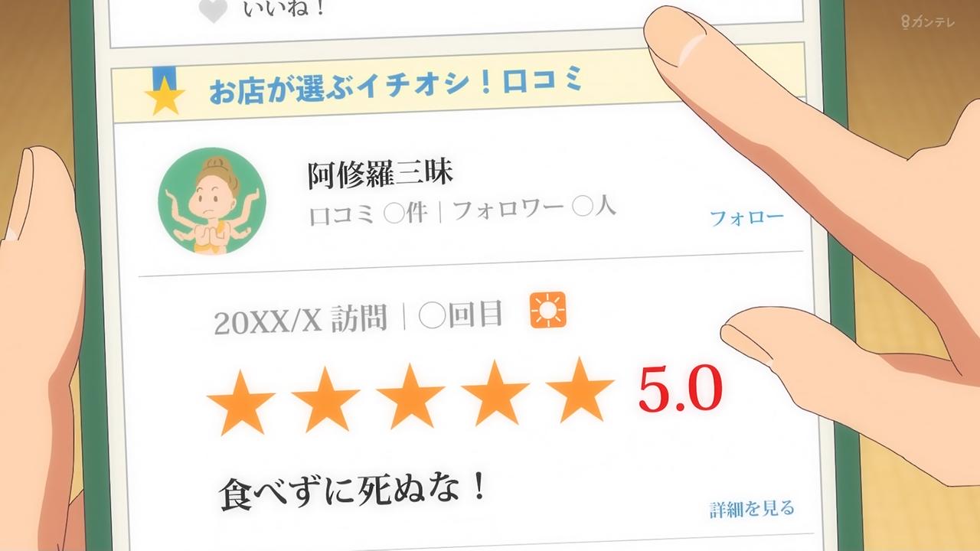Open the 食べずに死ぬな！ review title

pos(352,491)
